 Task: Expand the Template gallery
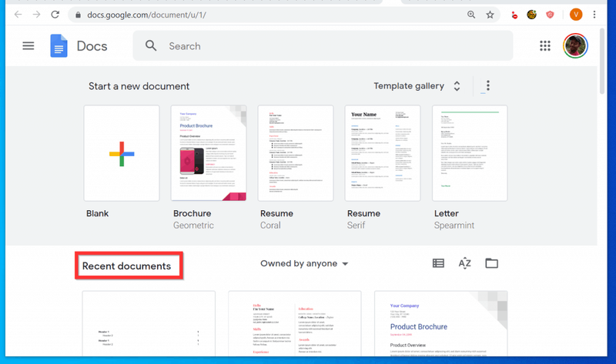tap(417, 86)
